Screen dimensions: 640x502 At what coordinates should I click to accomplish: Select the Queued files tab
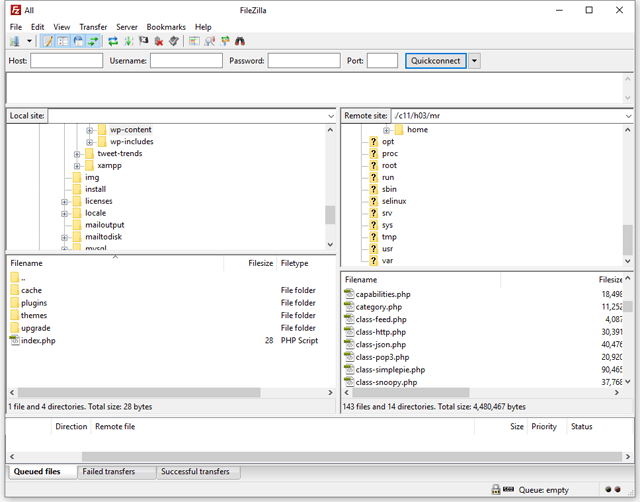(42, 472)
